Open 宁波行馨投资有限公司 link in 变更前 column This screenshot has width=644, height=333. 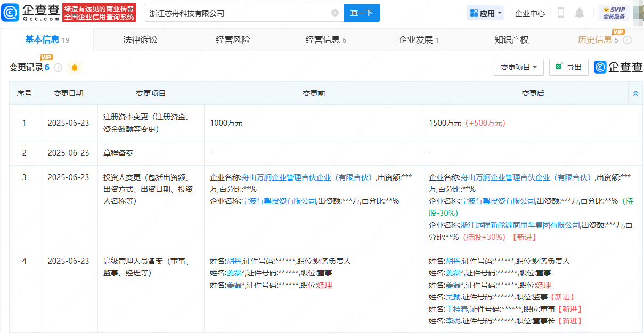tap(279, 201)
